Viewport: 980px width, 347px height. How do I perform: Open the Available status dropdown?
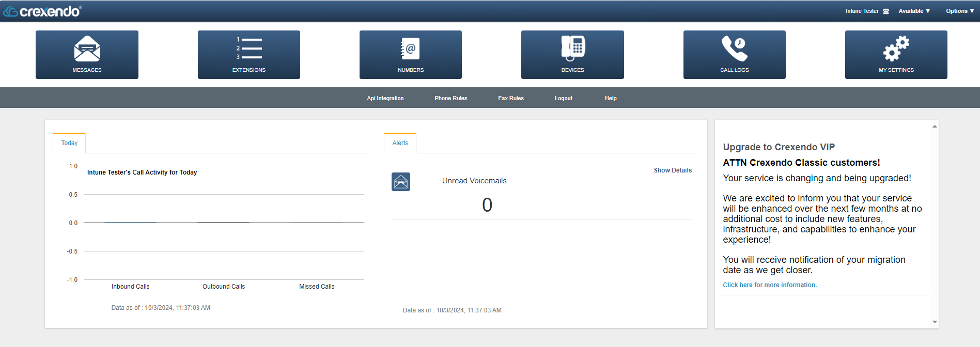tap(914, 11)
